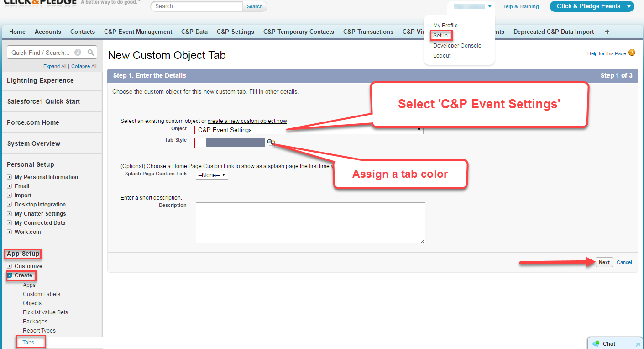
Task: Open the Tab Style lookup magnifier icon
Action: coord(271,143)
